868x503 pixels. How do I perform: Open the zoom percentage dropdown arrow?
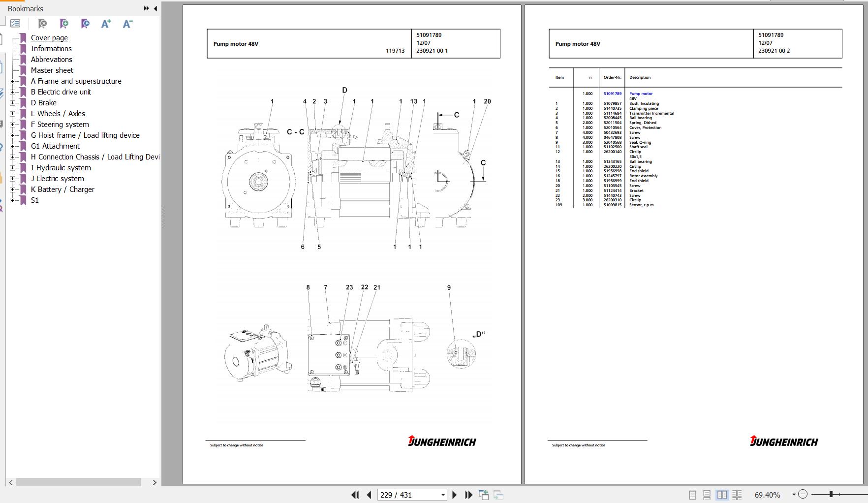(x=793, y=495)
